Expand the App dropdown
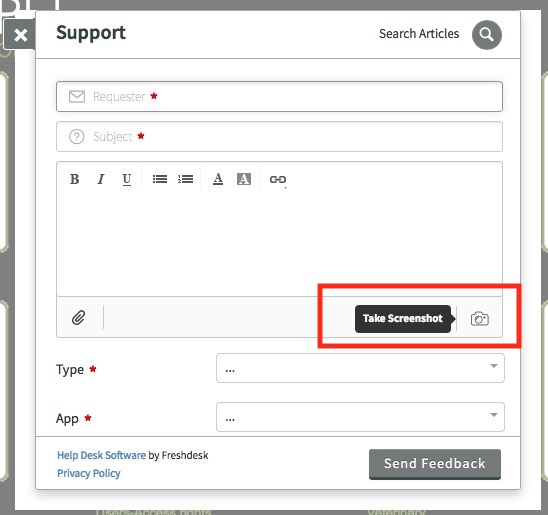 (x=360, y=417)
